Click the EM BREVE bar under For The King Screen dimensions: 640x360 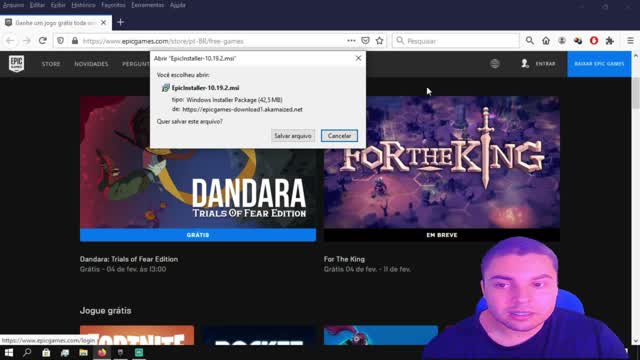point(442,235)
